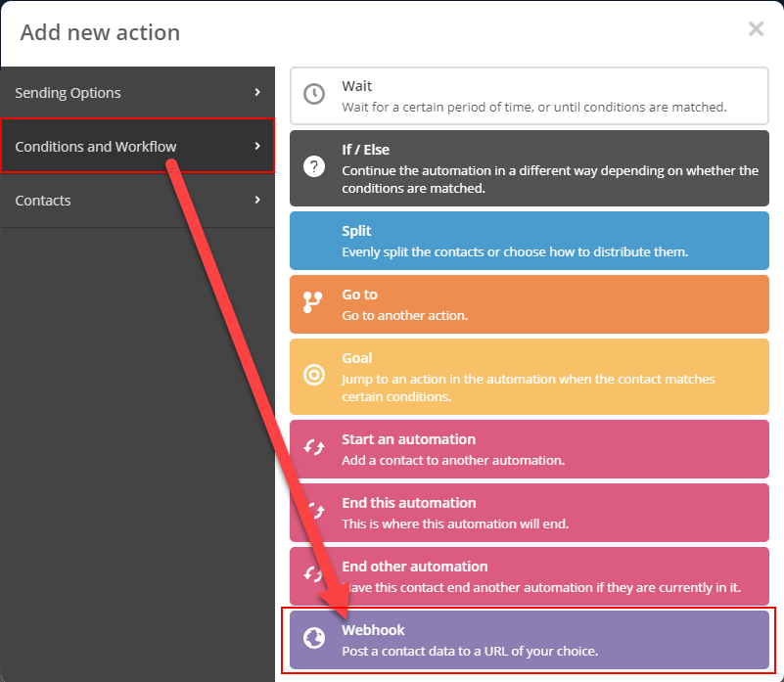
Task: Select the Split action
Action: tap(529, 240)
